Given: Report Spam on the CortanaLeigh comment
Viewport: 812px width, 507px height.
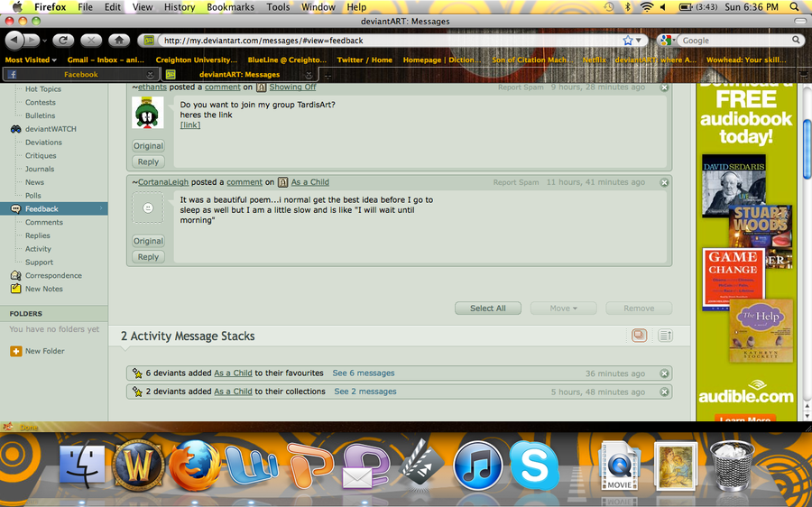Looking at the screenshot, I should [516, 182].
